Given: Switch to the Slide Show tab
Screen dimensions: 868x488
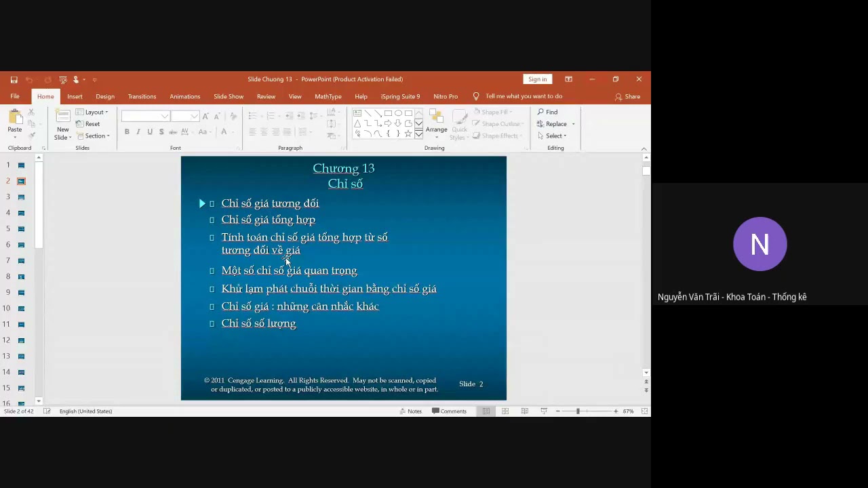Looking at the screenshot, I should pos(229,96).
